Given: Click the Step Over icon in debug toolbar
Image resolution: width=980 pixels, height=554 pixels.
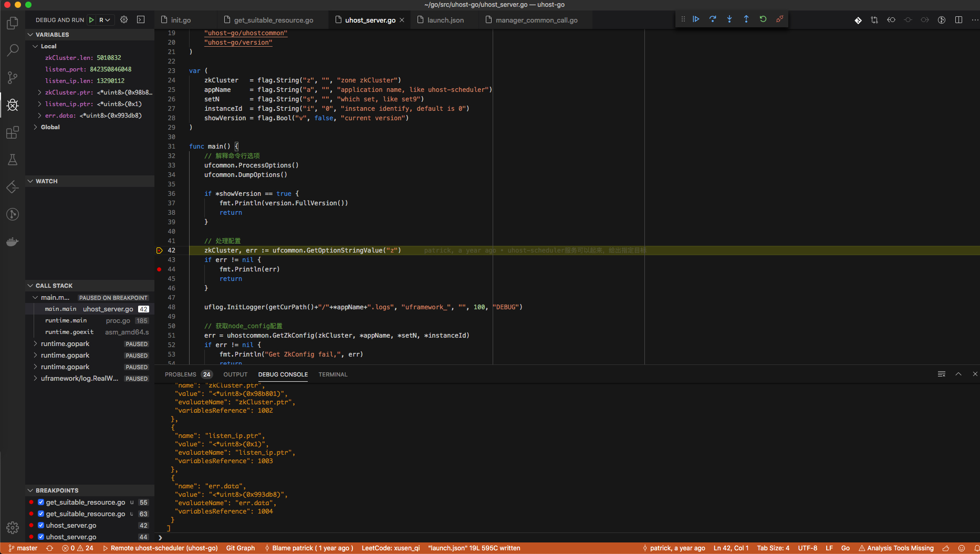Looking at the screenshot, I should (x=713, y=18).
